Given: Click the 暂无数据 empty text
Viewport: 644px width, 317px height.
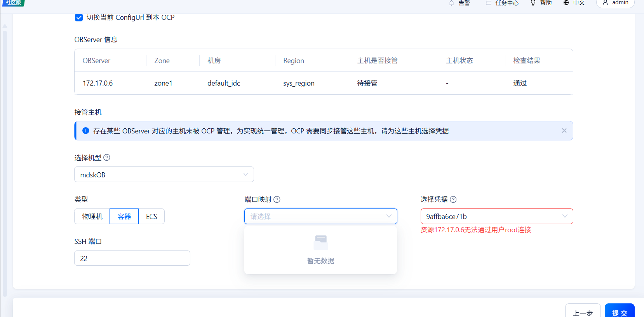Looking at the screenshot, I should coord(321,261).
